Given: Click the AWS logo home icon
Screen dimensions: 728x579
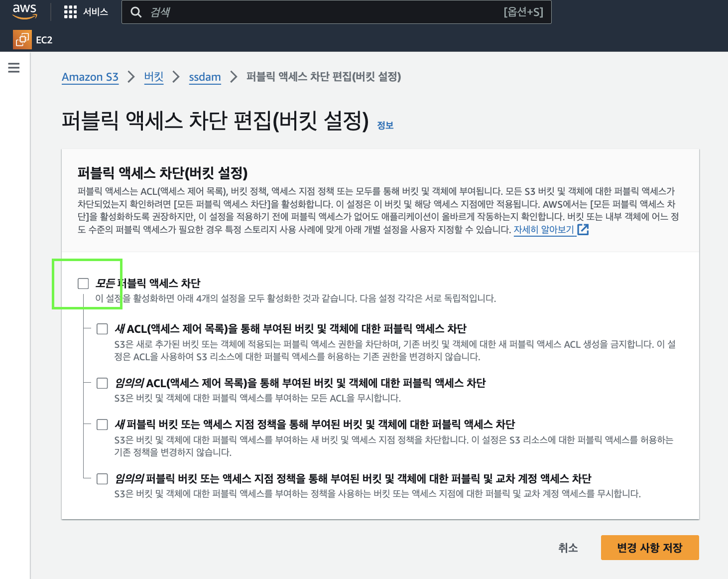Looking at the screenshot, I should 25,11.
